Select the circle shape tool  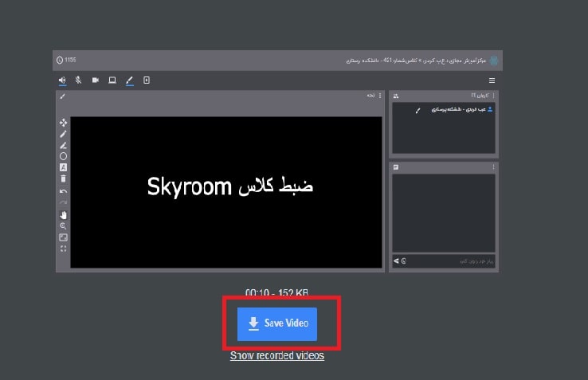tap(64, 156)
